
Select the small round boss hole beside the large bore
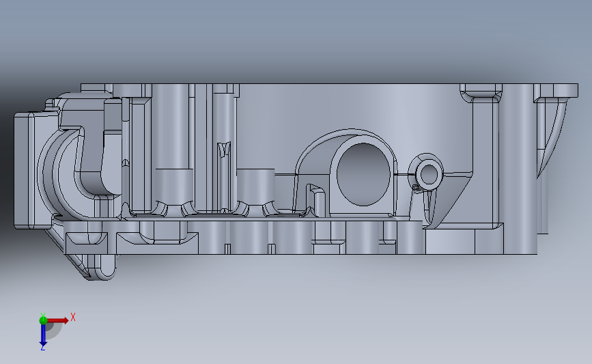pyautogui.click(x=429, y=174)
